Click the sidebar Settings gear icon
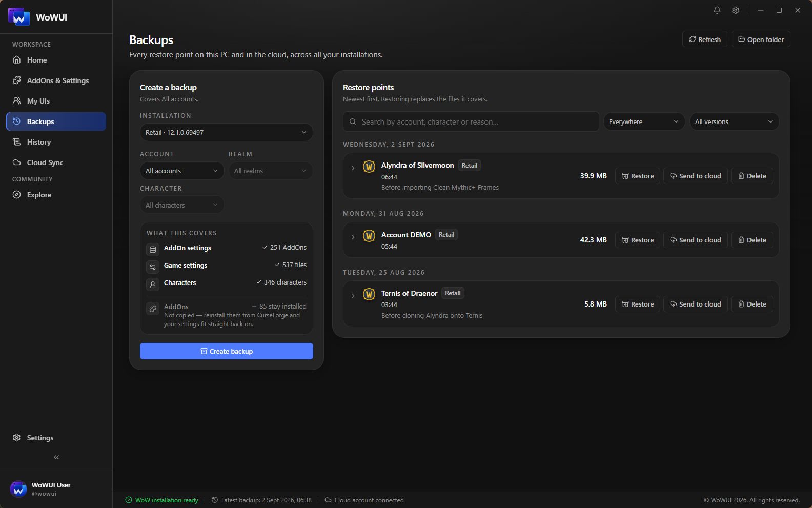Image resolution: width=812 pixels, height=508 pixels. tap(17, 438)
